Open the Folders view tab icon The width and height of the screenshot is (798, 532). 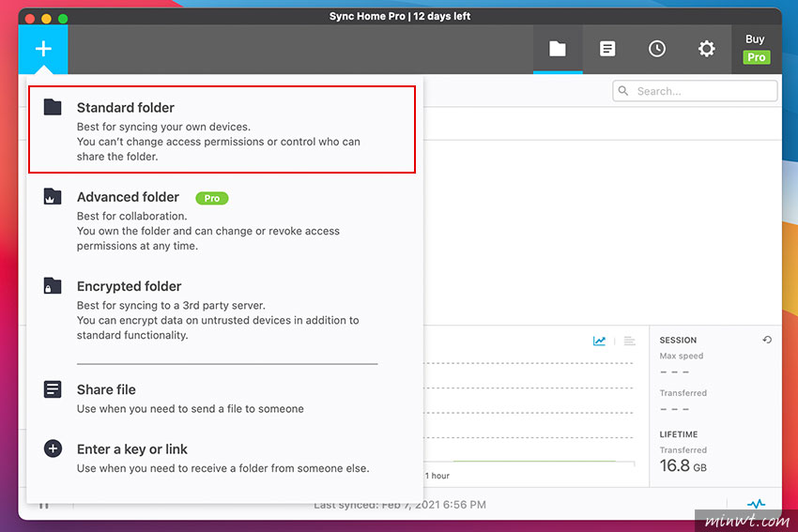pos(558,49)
